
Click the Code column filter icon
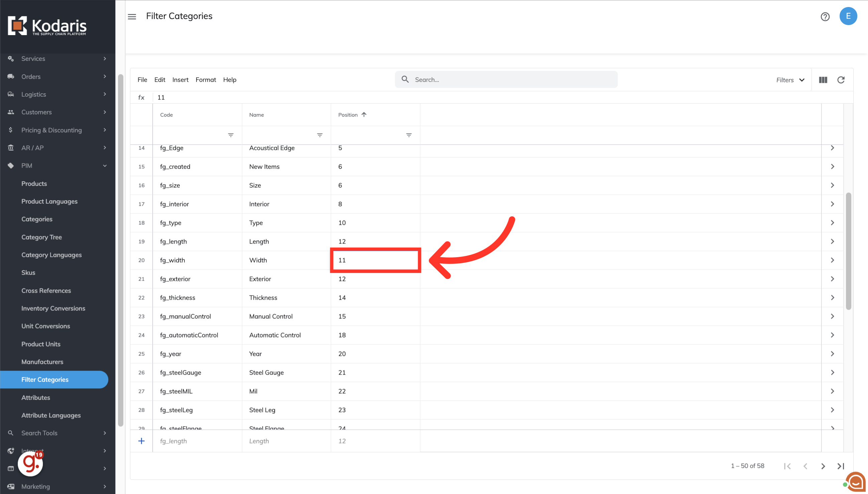231,135
